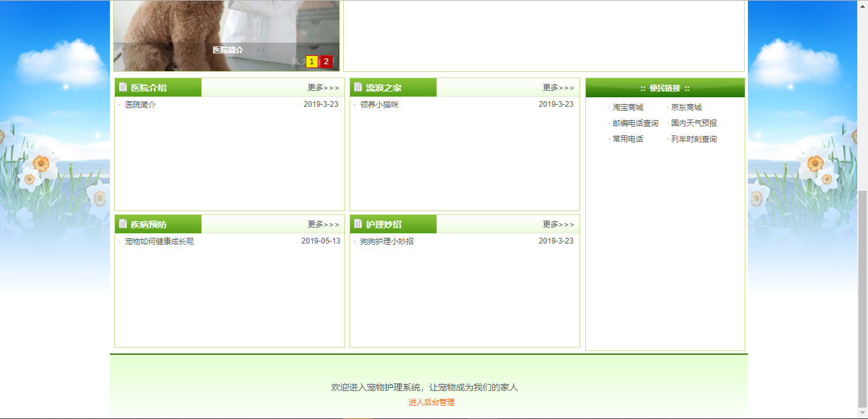Open the 列车时刻查询 link
Image resolution: width=868 pixels, height=419 pixels.
click(694, 139)
